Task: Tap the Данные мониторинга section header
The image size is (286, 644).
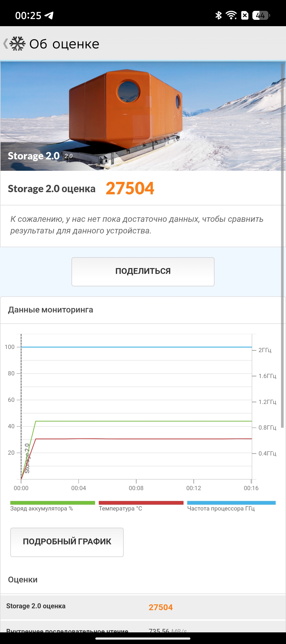Action: point(51,310)
